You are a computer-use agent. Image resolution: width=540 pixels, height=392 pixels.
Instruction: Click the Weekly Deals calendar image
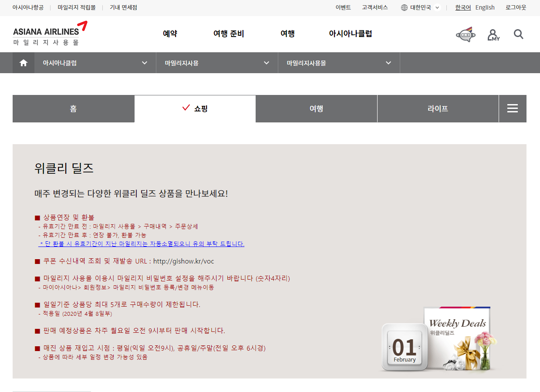[x=439, y=340]
